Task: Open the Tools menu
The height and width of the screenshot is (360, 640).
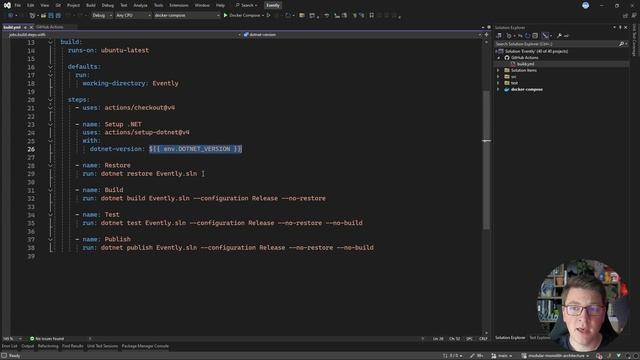Action: pos(158,5)
